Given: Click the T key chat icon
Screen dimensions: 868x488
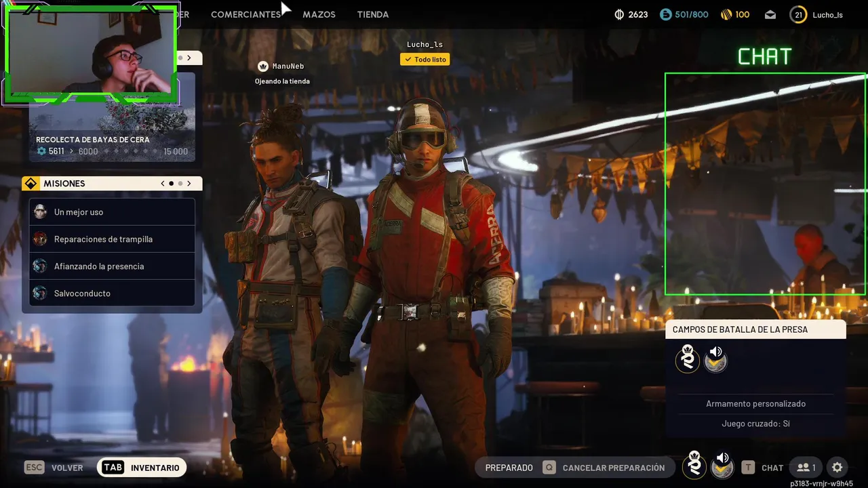Looking at the screenshot, I should 748,468.
